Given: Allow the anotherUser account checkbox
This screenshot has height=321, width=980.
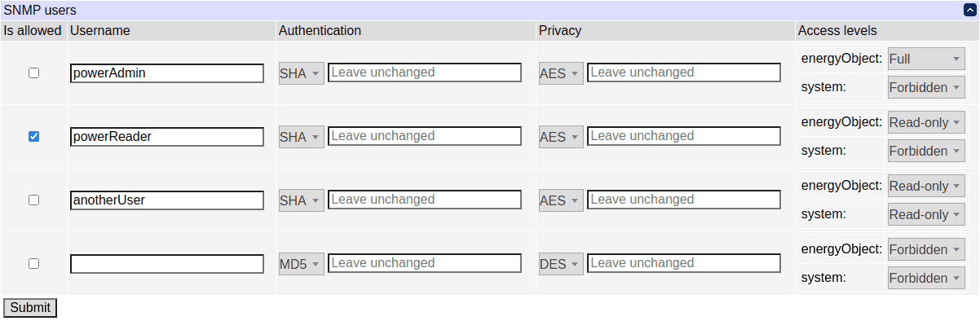Looking at the screenshot, I should point(33,200).
